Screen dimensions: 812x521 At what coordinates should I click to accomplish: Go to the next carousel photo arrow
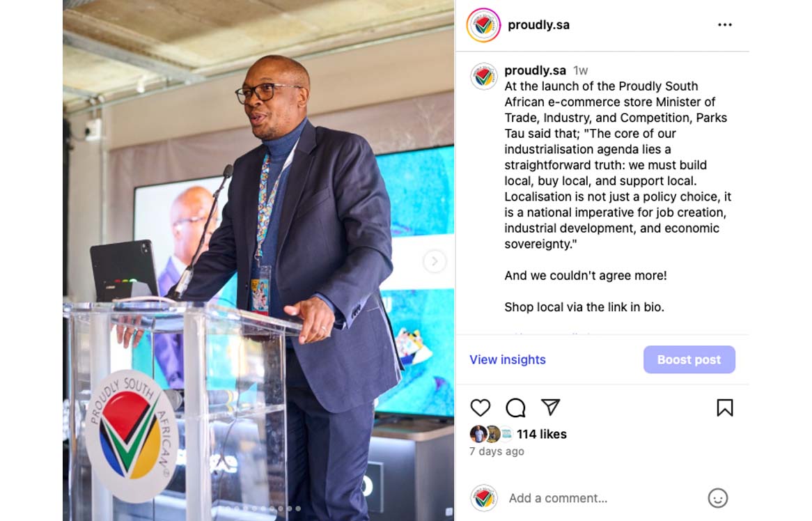[435, 261]
